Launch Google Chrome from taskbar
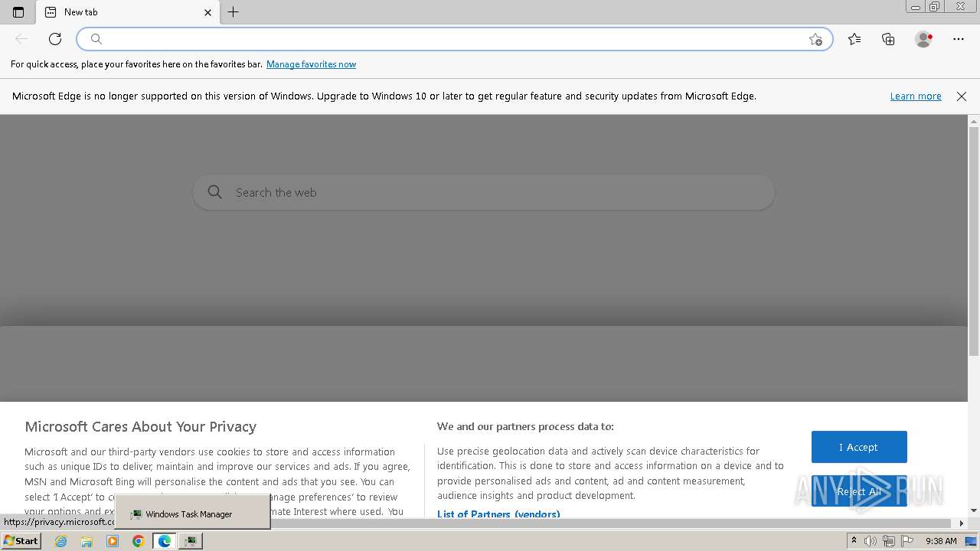The height and width of the screenshot is (551, 980). click(x=139, y=541)
